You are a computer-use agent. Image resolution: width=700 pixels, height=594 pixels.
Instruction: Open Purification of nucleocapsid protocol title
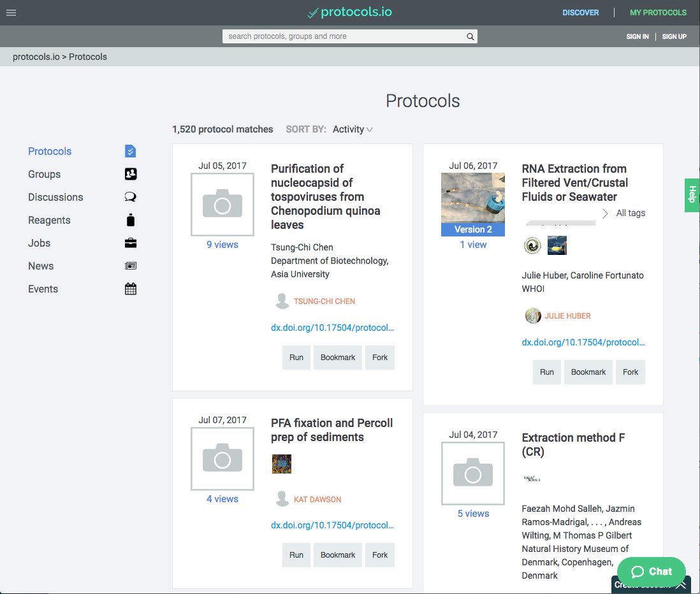[x=325, y=197]
